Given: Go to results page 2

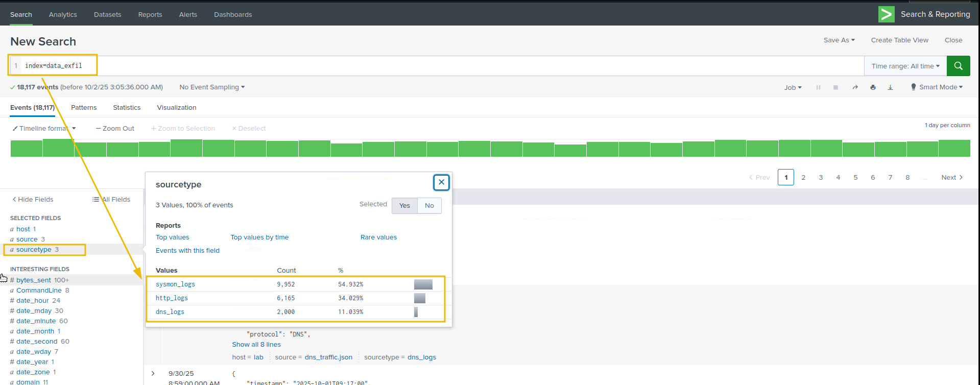Looking at the screenshot, I should tap(803, 178).
